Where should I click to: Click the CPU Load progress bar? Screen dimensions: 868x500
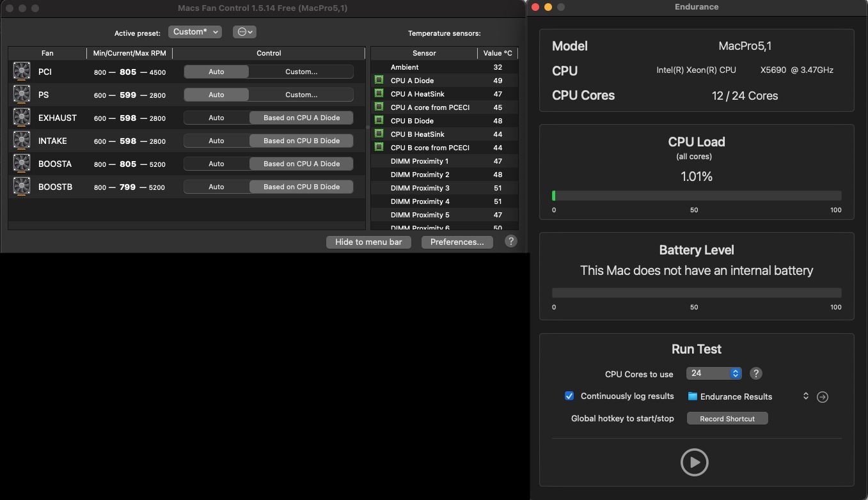click(697, 196)
